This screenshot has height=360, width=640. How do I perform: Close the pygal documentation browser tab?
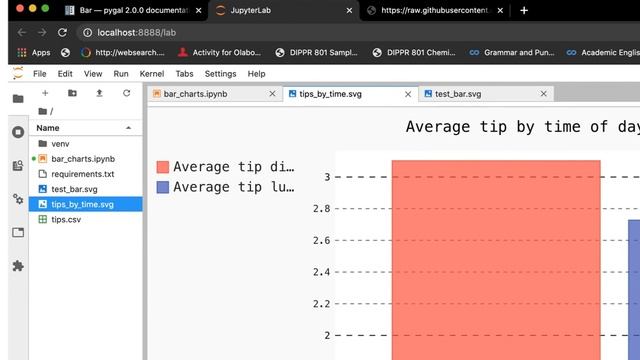198,11
